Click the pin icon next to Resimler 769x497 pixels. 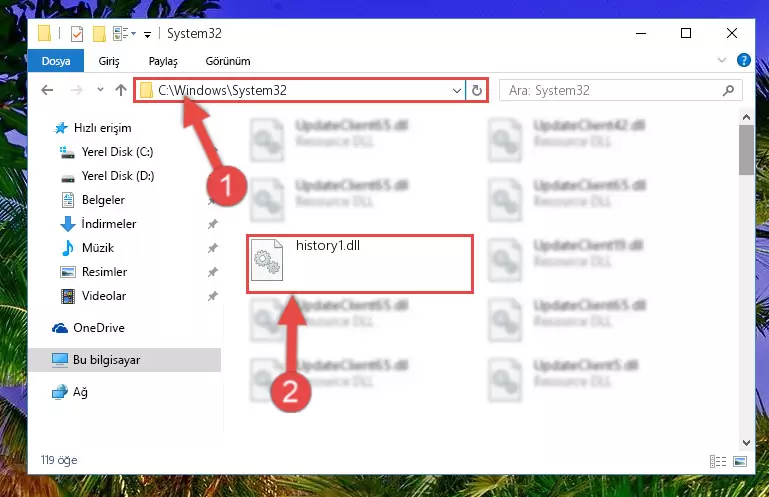(212, 272)
